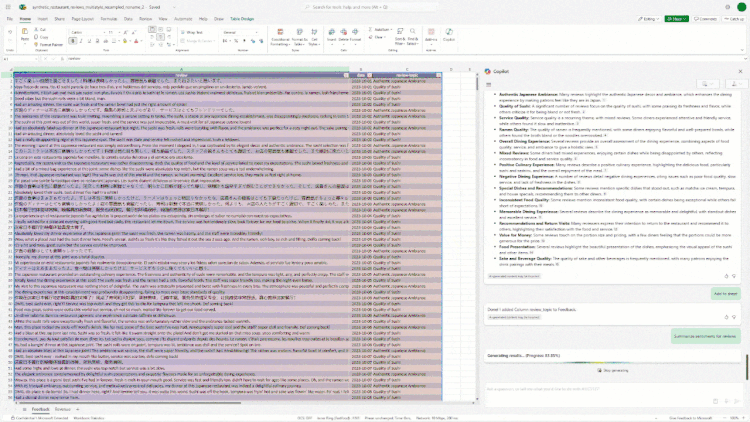The width and height of the screenshot is (750, 422).
Task: Open Sort & Filter menu
Action: tap(400, 37)
